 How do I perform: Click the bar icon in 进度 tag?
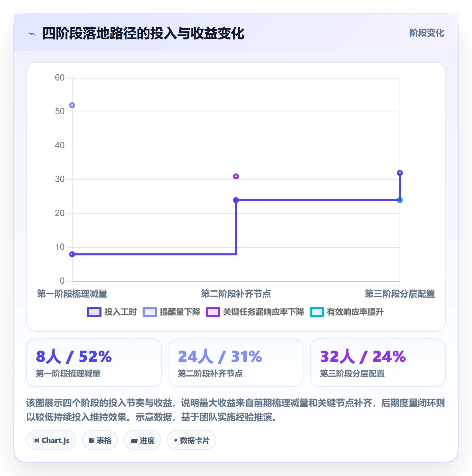(134, 441)
